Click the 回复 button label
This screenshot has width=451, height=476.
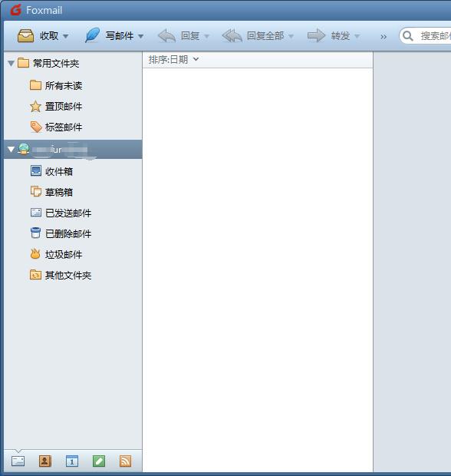(x=190, y=36)
